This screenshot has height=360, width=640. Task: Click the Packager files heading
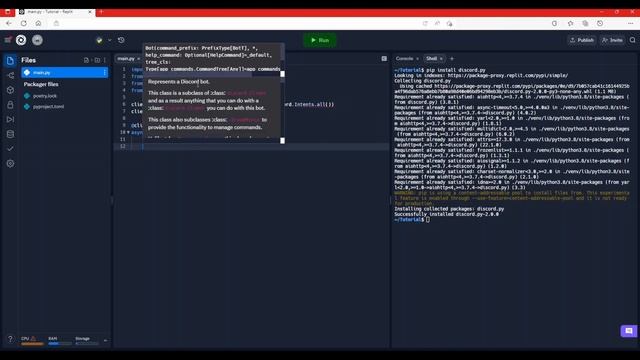(x=41, y=84)
